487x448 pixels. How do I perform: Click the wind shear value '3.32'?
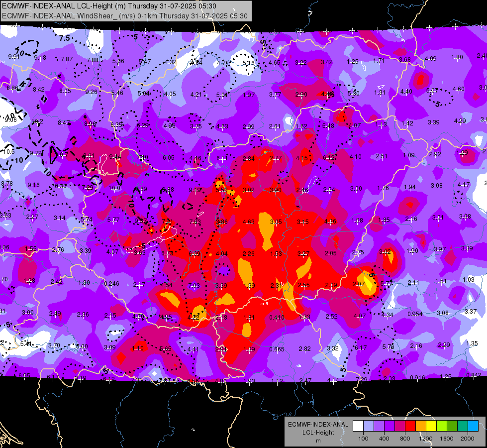333,348
